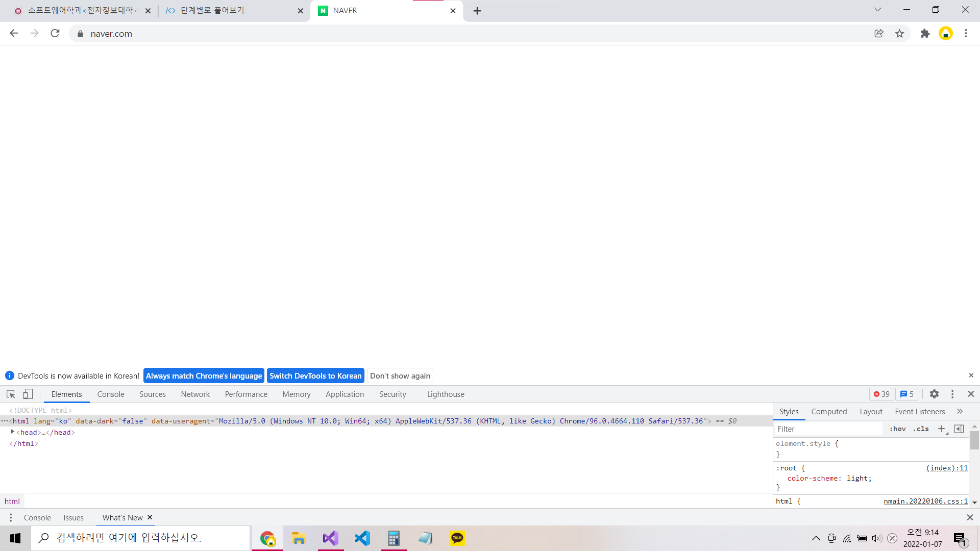This screenshot has width=980, height=551.
Task: Open Chrome extensions puzzle icon
Action: (925, 34)
